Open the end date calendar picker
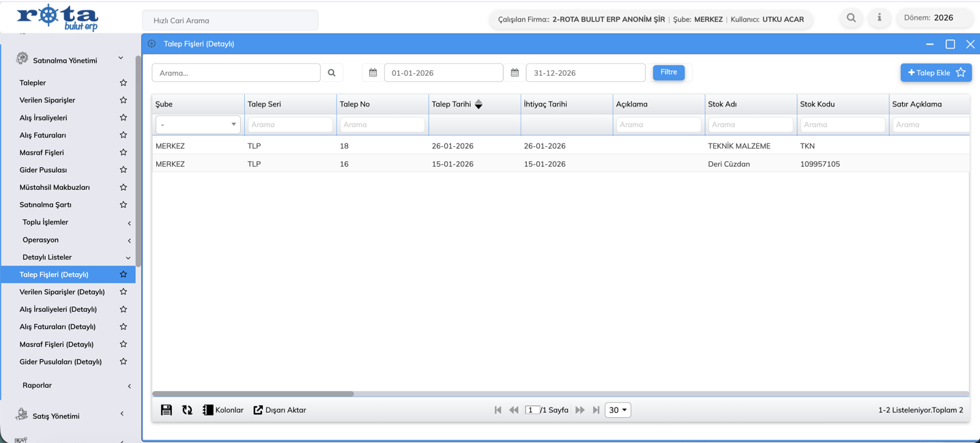 (515, 73)
